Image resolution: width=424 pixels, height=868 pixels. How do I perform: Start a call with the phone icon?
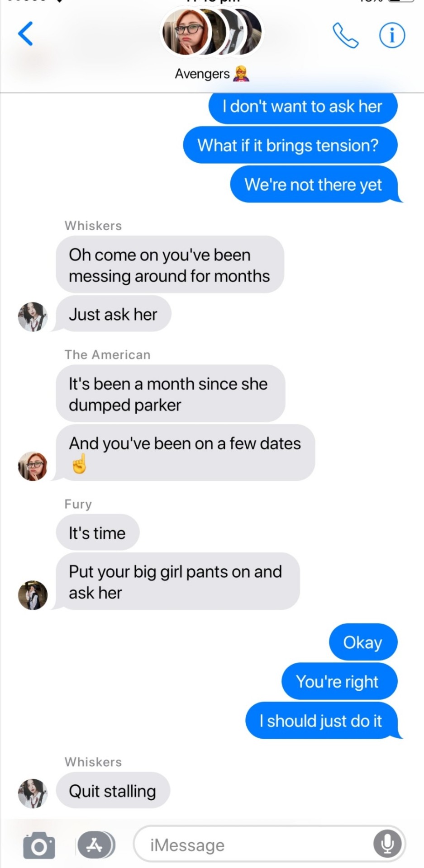coord(345,35)
